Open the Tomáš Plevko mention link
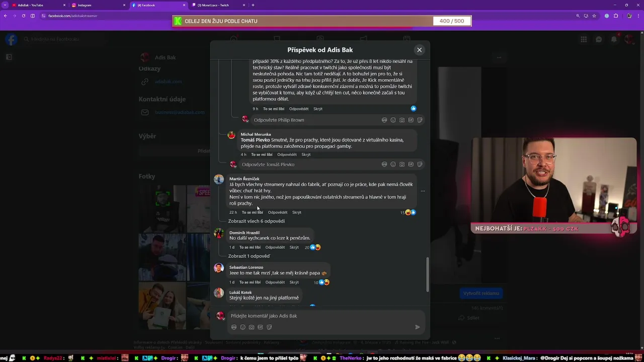The height and width of the screenshot is (362, 644). coord(255,140)
